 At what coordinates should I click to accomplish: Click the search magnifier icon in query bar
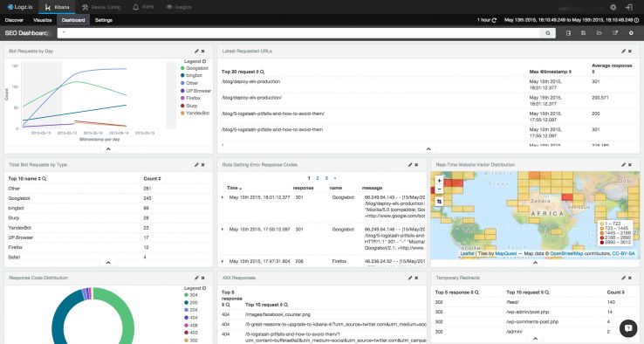[x=548, y=33]
